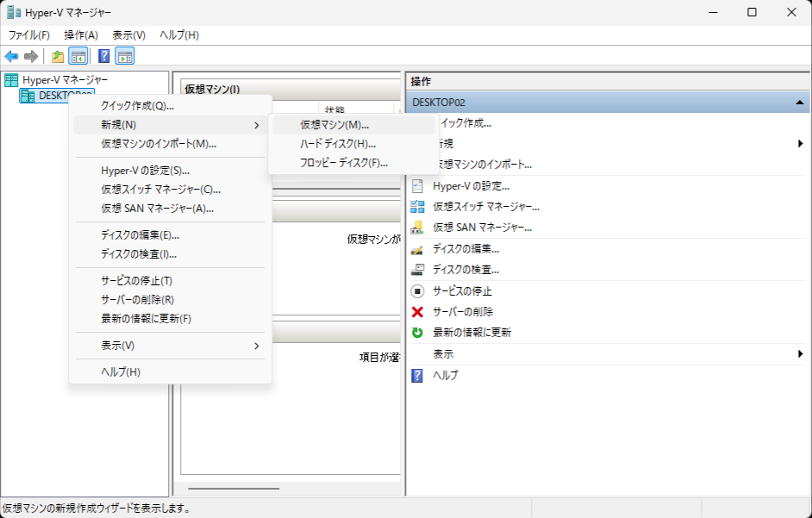812x518 pixels.
Task: Click サービスの停止 link in the Actions pane
Action: [x=462, y=291]
